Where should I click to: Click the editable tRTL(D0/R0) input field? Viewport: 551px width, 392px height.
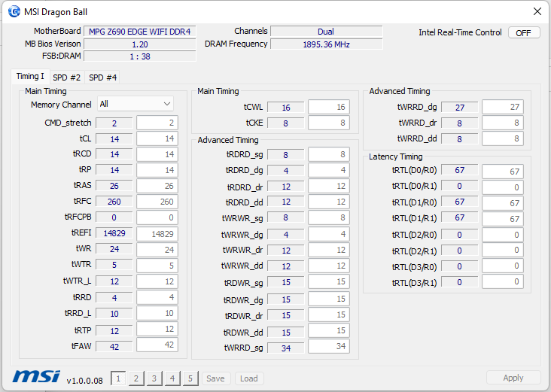click(x=502, y=172)
